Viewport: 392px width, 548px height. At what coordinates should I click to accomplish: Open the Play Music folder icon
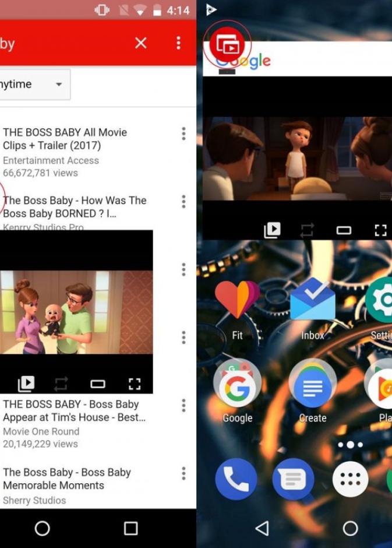click(379, 391)
